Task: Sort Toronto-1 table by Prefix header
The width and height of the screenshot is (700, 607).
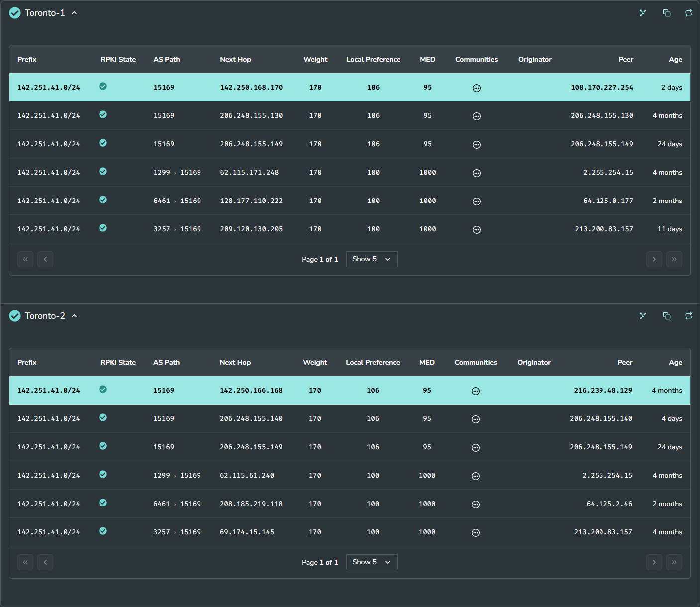Action: 27,59
